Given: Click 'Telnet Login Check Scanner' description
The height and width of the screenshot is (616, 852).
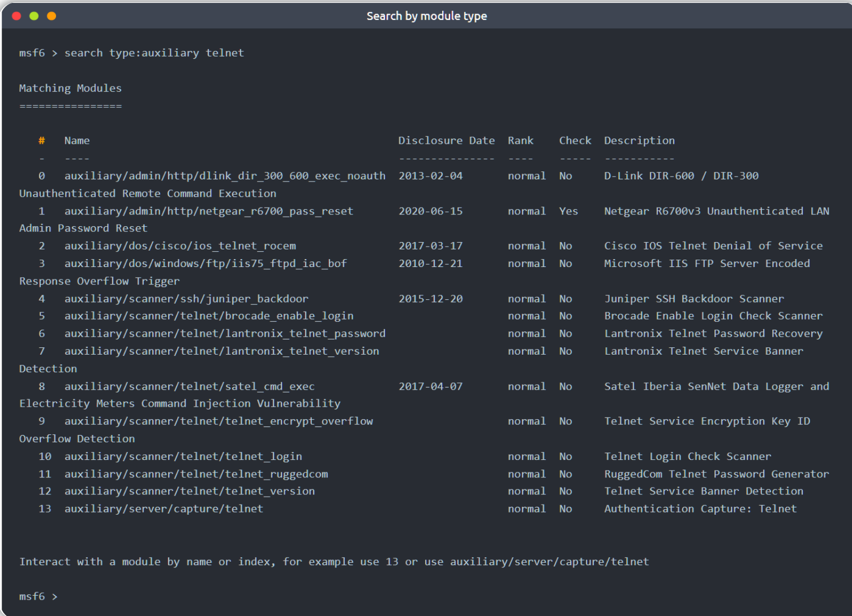Looking at the screenshot, I should (x=687, y=456).
